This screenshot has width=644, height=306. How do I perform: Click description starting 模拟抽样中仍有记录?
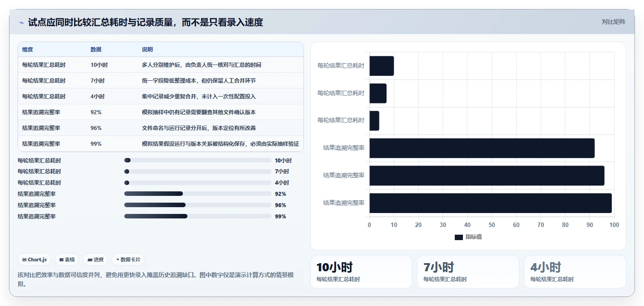point(199,112)
